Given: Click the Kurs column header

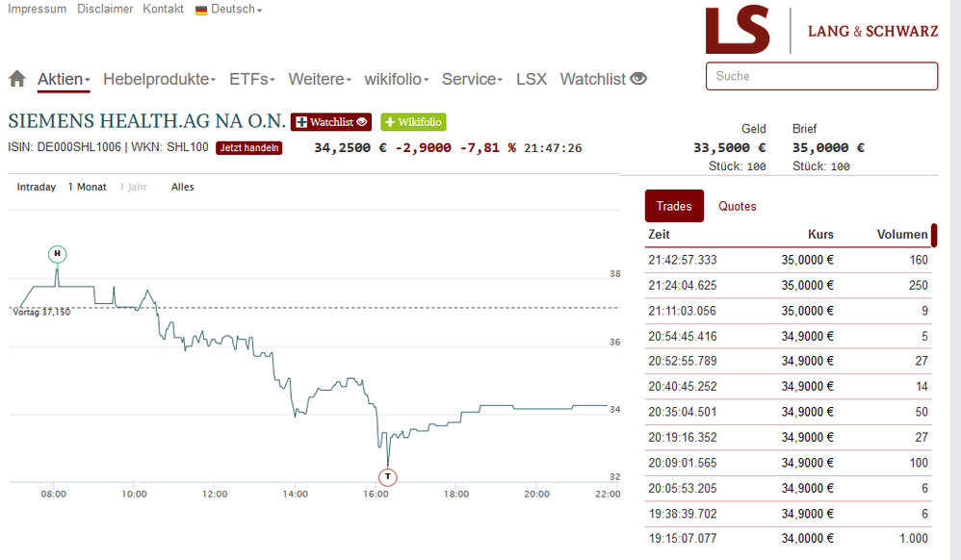Looking at the screenshot, I should click(x=820, y=235).
